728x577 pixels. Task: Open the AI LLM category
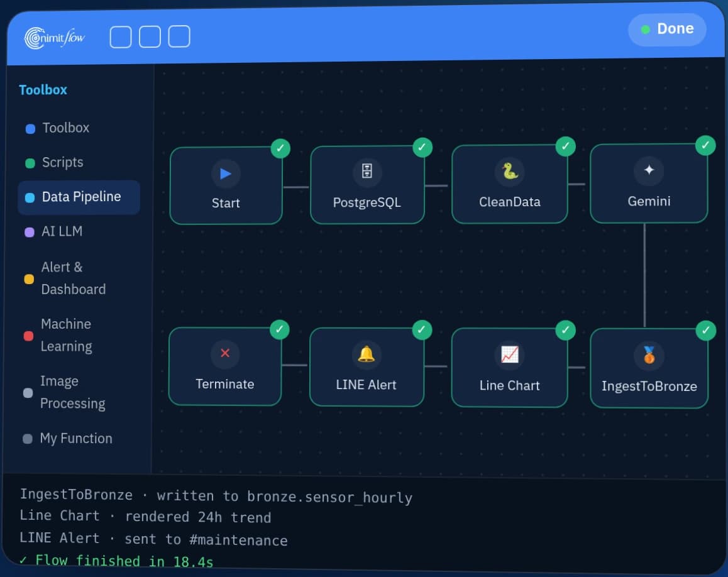tap(79, 232)
